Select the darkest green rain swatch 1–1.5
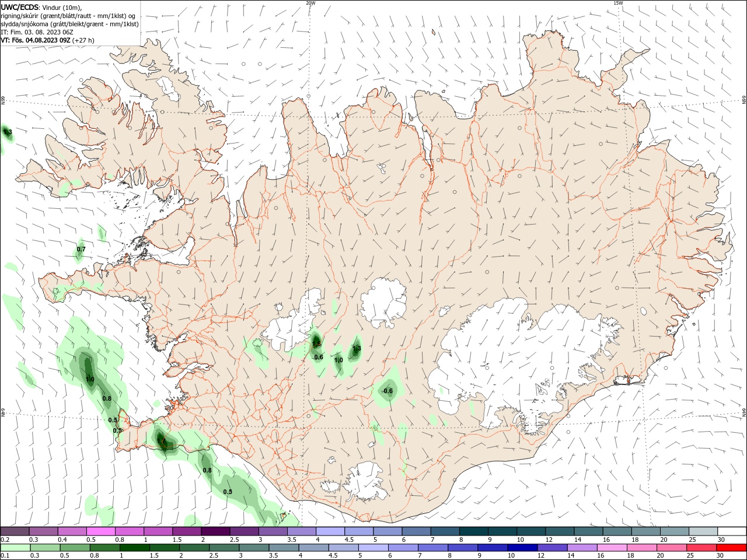The width and height of the screenshot is (747, 560). [134, 548]
